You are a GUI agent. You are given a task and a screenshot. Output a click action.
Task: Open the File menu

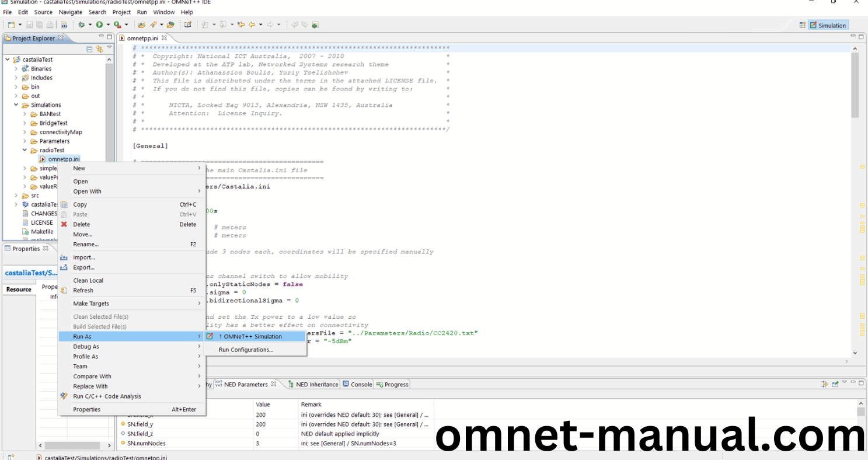[8, 12]
